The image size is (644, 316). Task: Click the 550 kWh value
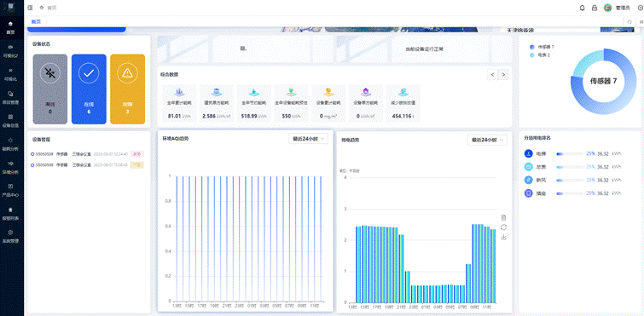pos(291,116)
